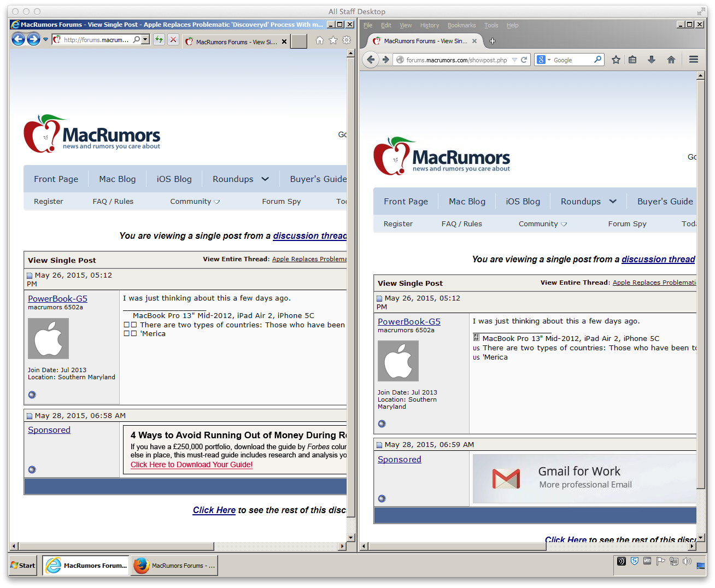Click PowerBook-G5's Apple avatar in Firefox window
The height and width of the screenshot is (588, 715).
398,361
